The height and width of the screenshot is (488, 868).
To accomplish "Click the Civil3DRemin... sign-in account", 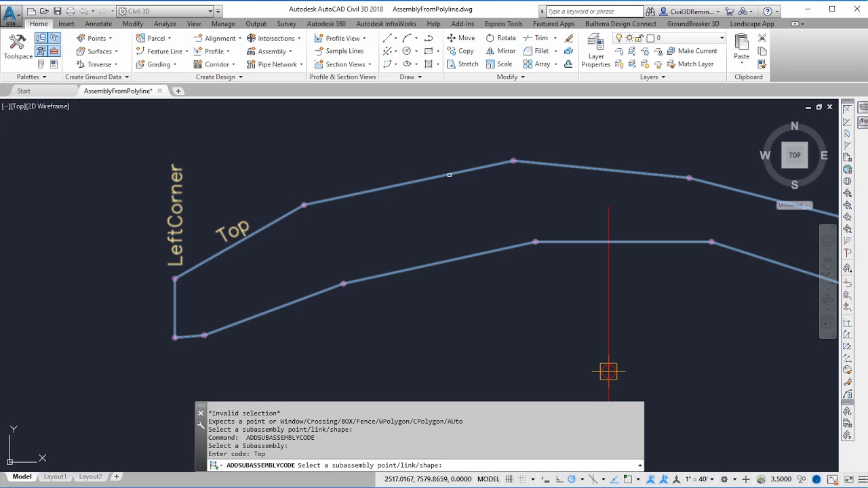I will pos(691,11).
